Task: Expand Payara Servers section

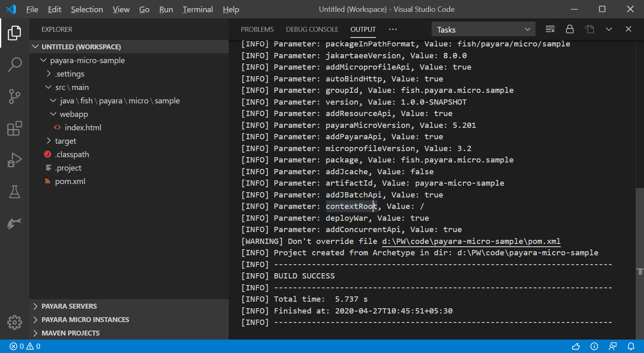Action: tap(129, 306)
